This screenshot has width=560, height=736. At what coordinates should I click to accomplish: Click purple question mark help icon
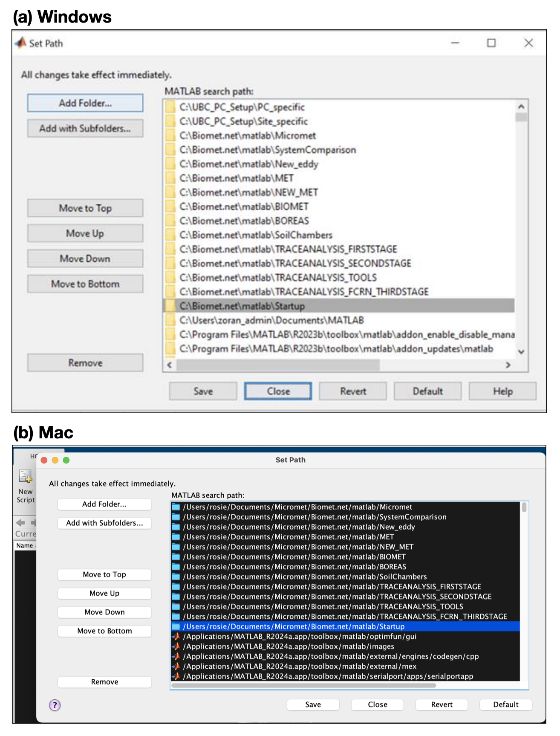click(55, 705)
